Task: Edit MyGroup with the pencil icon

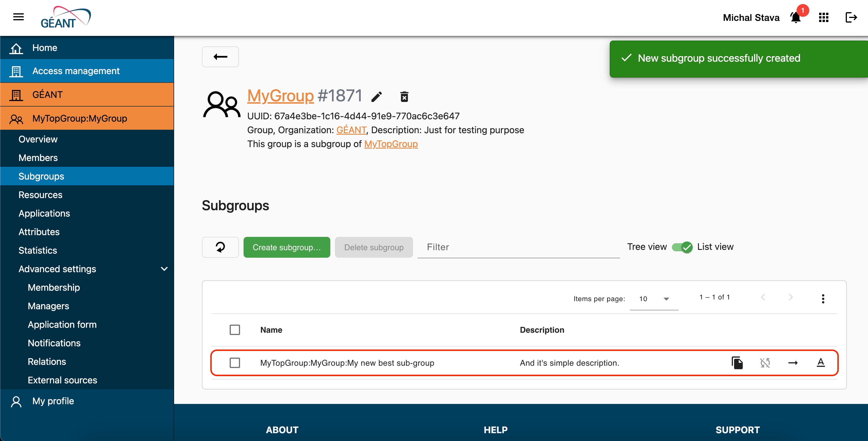Action: coord(376,97)
